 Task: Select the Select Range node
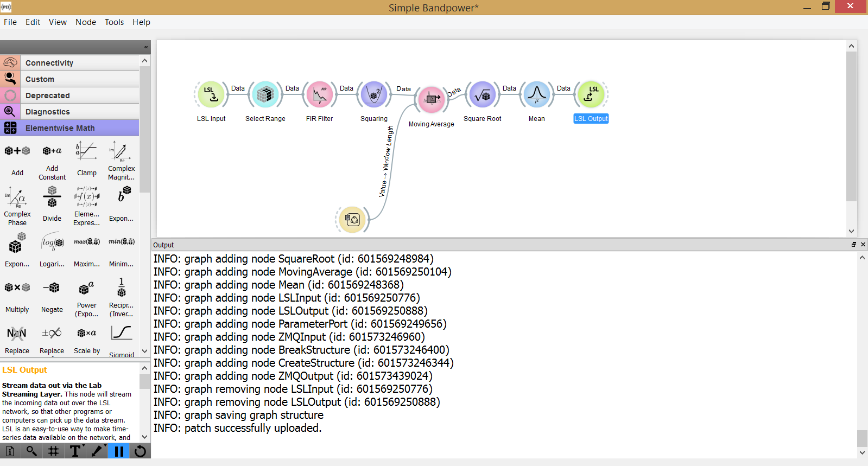(x=265, y=95)
